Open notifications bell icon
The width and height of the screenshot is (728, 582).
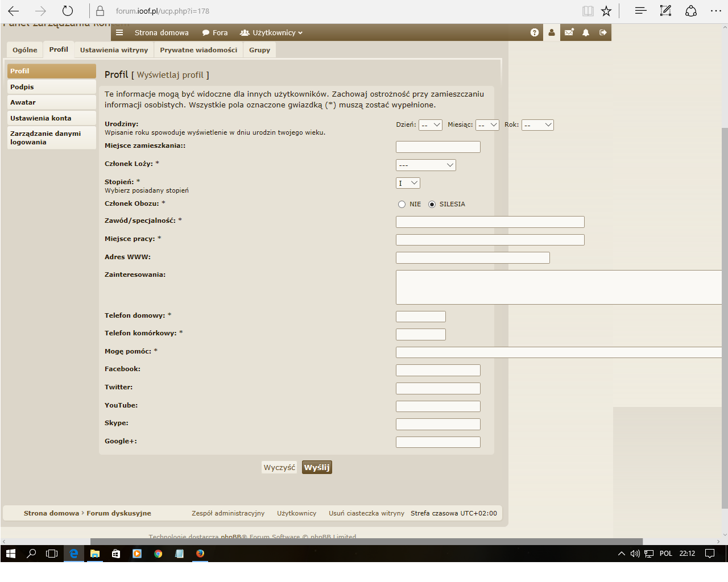tap(586, 32)
